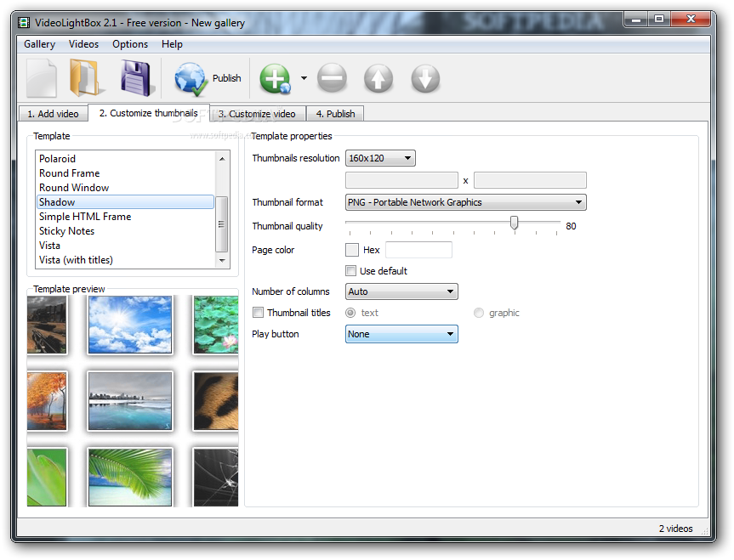Click the green leaf preview thumbnail

tap(47, 478)
